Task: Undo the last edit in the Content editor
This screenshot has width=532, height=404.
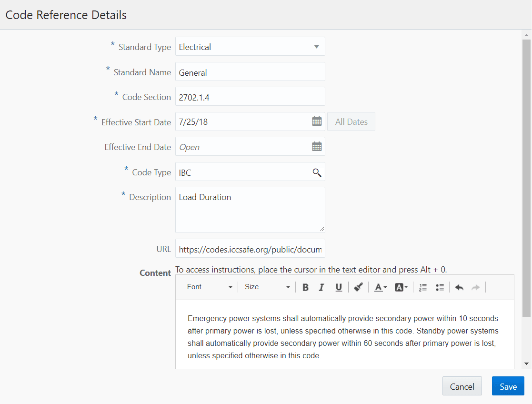Action: [459, 287]
